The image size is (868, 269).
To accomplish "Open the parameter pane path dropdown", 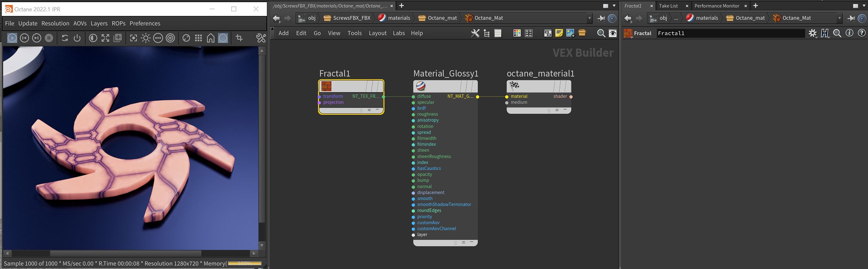I will click(839, 18).
